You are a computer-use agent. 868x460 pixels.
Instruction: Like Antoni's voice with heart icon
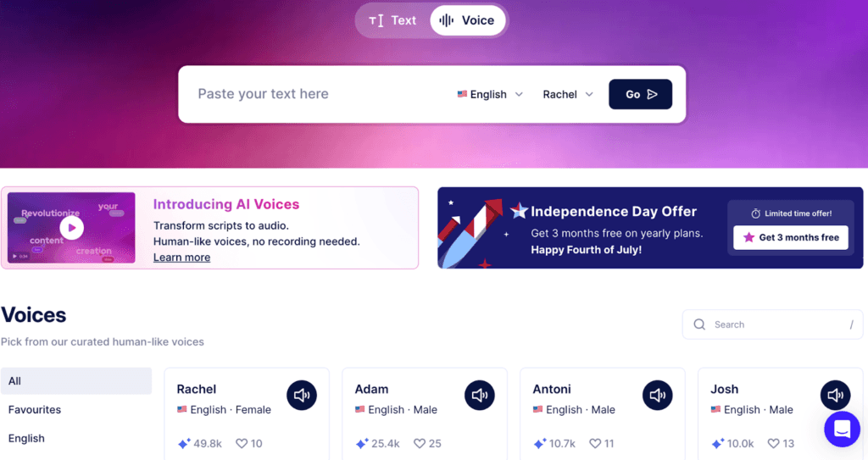[x=596, y=443]
